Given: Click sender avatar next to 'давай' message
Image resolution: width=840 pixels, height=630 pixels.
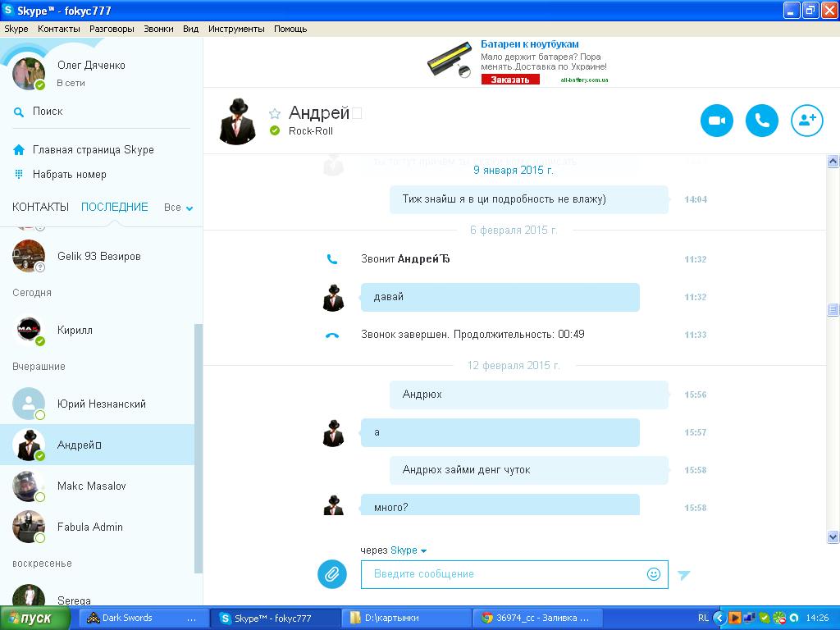Looking at the screenshot, I should coord(333,298).
